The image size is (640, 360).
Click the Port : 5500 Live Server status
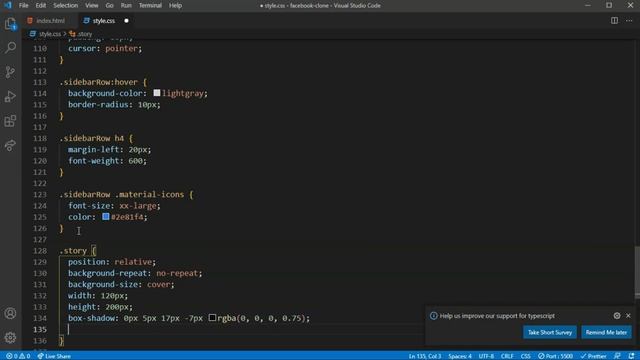555,356
